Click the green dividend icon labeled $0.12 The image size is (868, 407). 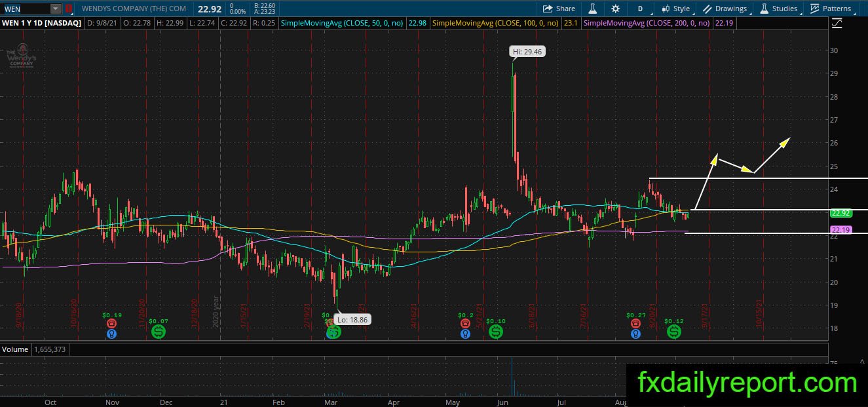tap(674, 332)
